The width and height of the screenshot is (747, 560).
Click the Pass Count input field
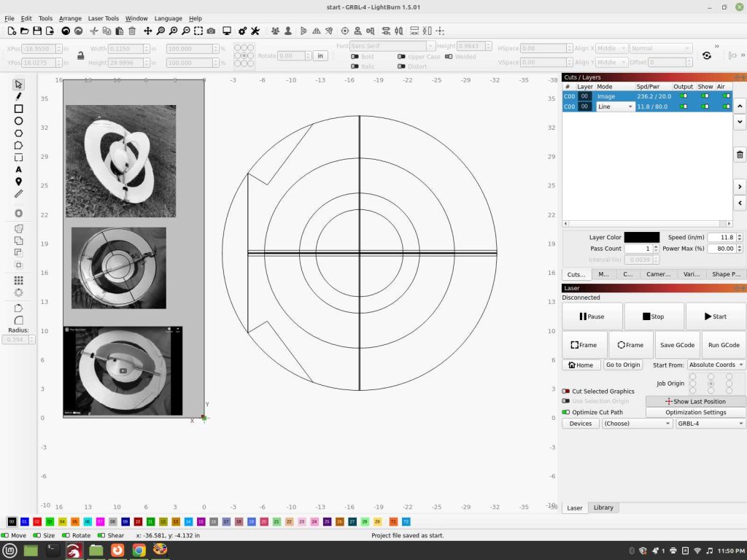pos(638,249)
